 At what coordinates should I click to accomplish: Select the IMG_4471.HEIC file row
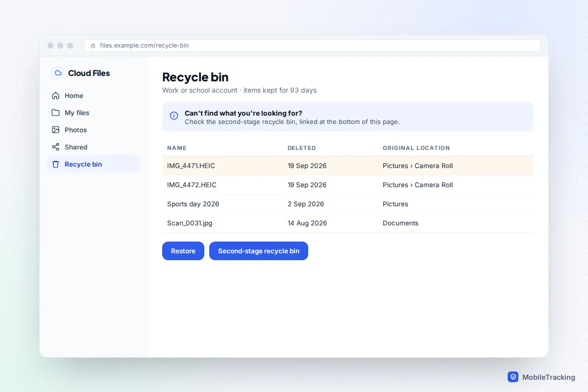[348, 166]
